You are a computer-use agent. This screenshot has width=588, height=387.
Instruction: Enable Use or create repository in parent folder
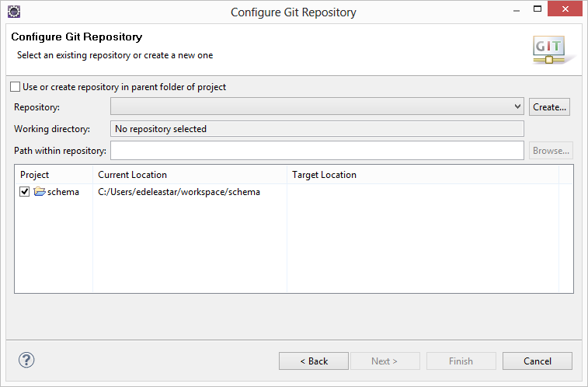click(x=15, y=87)
